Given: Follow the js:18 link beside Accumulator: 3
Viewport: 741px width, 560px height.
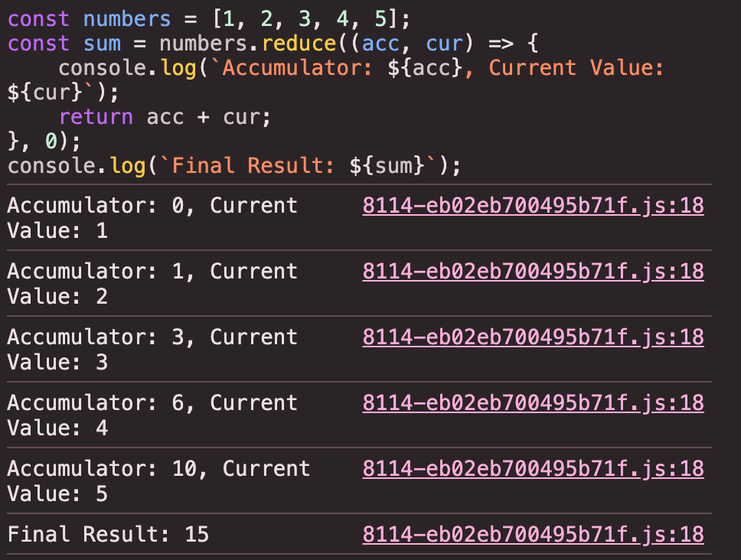Looking at the screenshot, I should 532,337.
